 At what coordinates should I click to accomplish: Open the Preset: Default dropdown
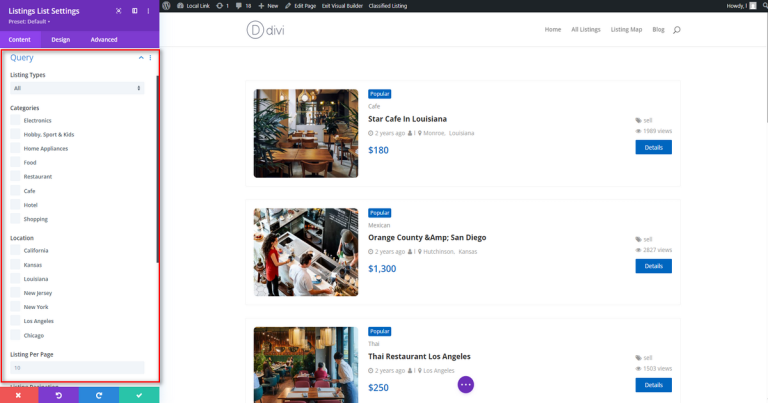click(x=29, y=22)
